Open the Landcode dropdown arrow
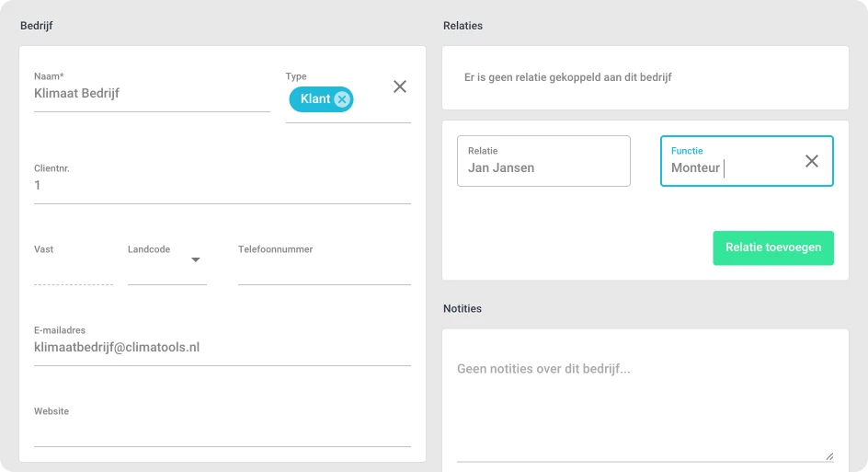 196,259
